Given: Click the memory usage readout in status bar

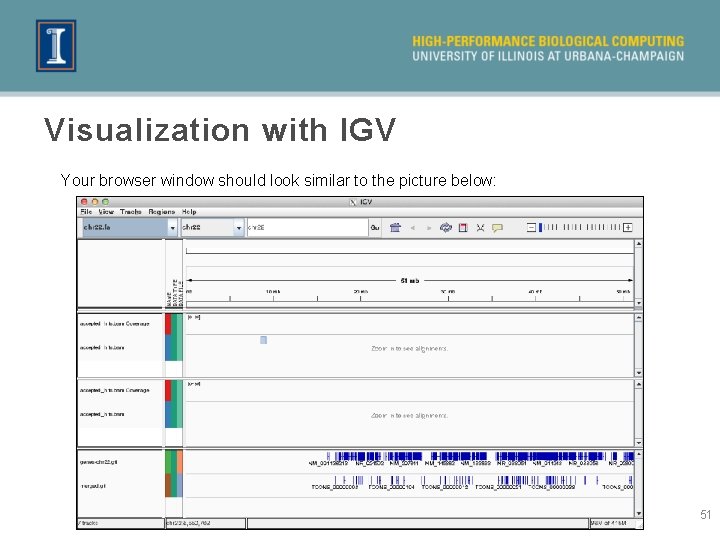Looking at the screenshot, I should pyautogui.click(x=608, y=523).
